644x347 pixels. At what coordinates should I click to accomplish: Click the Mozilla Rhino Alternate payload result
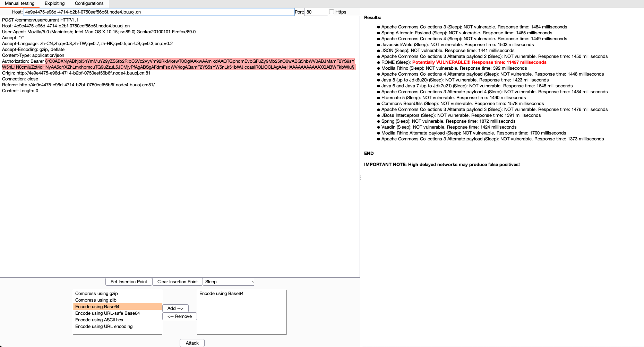click(474, 133)
